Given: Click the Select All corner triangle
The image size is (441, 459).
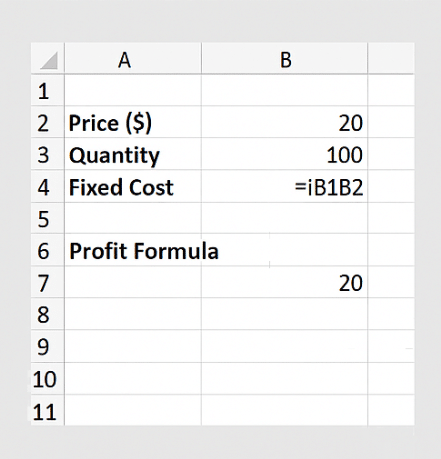Looking at the screenshot, I should 48,59.
